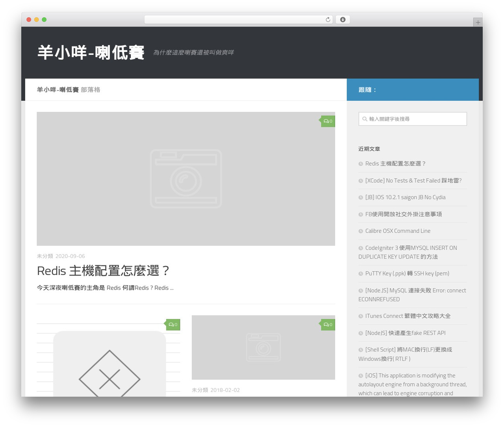This screenshot has width=504, height=427.
Task: Open comments bubble on the diamond-X thumbnail post
Action: [173, 325]
